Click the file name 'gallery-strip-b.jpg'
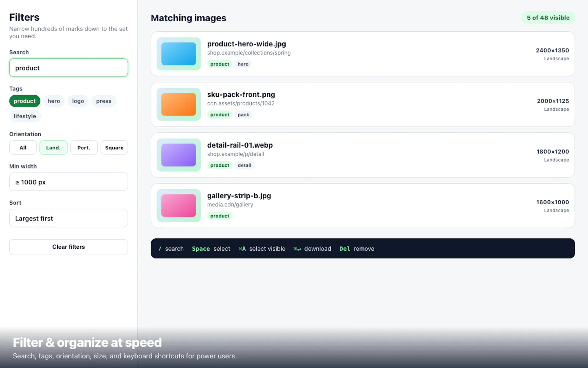Image resolution: width=588 pixels, height=368 pixels. click(239, 196)
